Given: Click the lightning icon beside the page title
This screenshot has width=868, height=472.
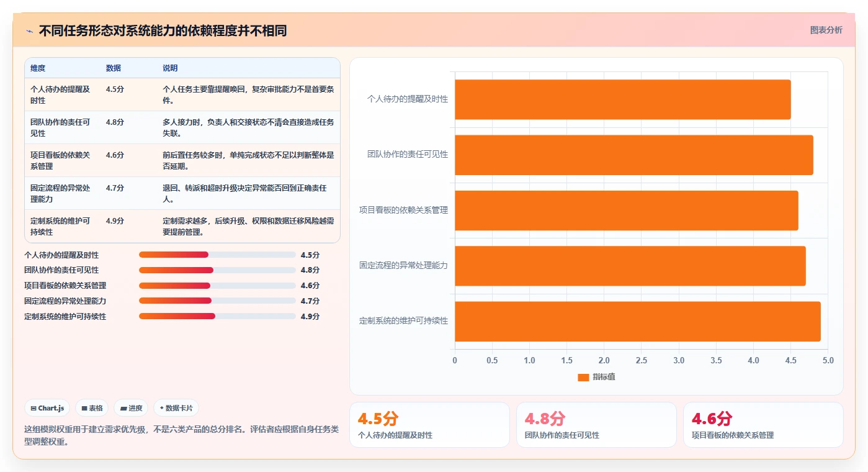Looking at the screenshot, I should click(x=30, y=31).
